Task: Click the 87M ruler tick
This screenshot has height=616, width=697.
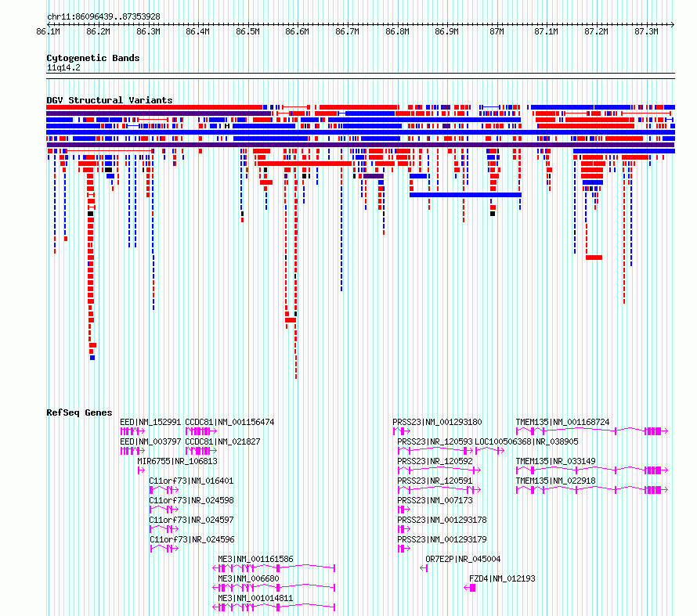Action: coord(497,31)
